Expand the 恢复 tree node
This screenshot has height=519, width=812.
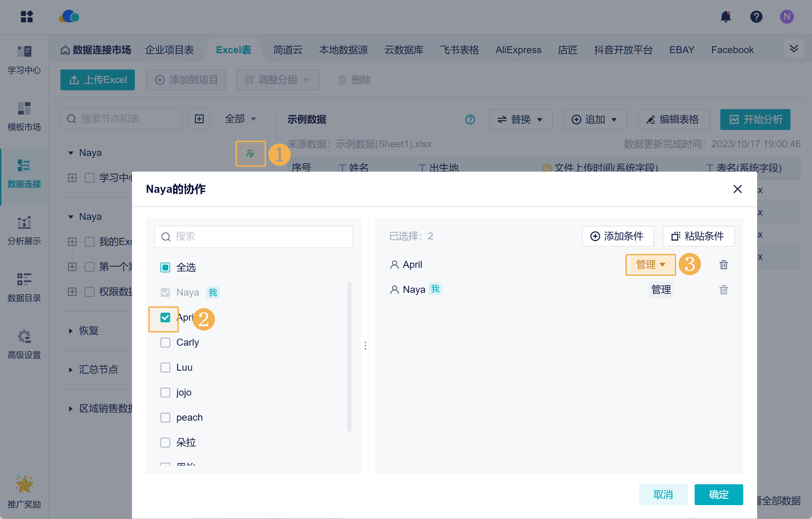tap(71, 331)
